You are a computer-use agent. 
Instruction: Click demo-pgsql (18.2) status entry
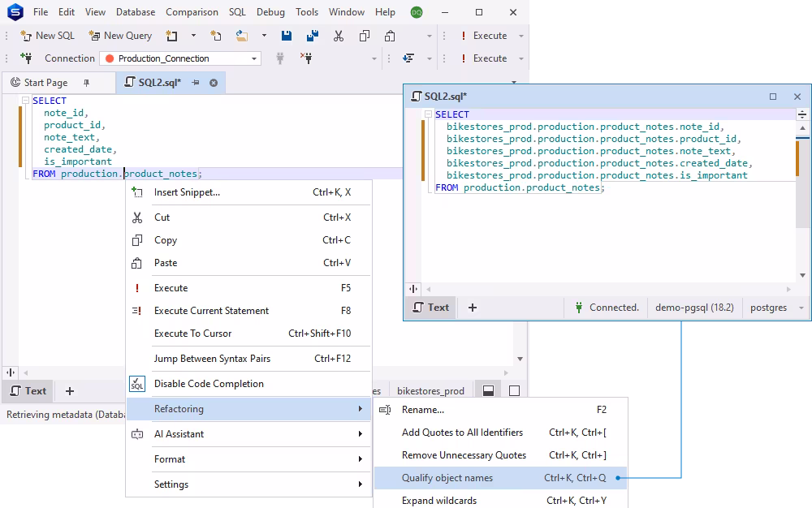point(694,308)
